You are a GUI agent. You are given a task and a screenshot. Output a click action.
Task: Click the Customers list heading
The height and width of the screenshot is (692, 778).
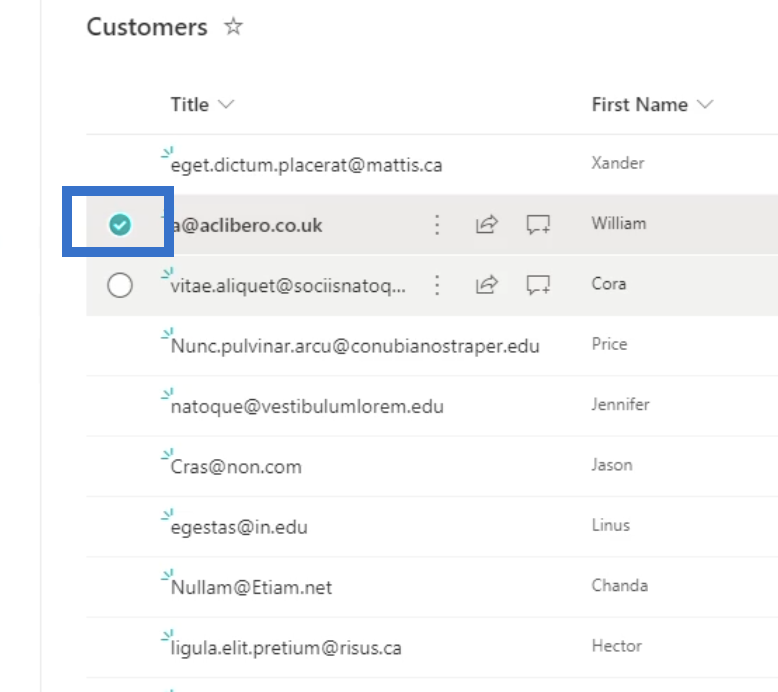(147, 27)
